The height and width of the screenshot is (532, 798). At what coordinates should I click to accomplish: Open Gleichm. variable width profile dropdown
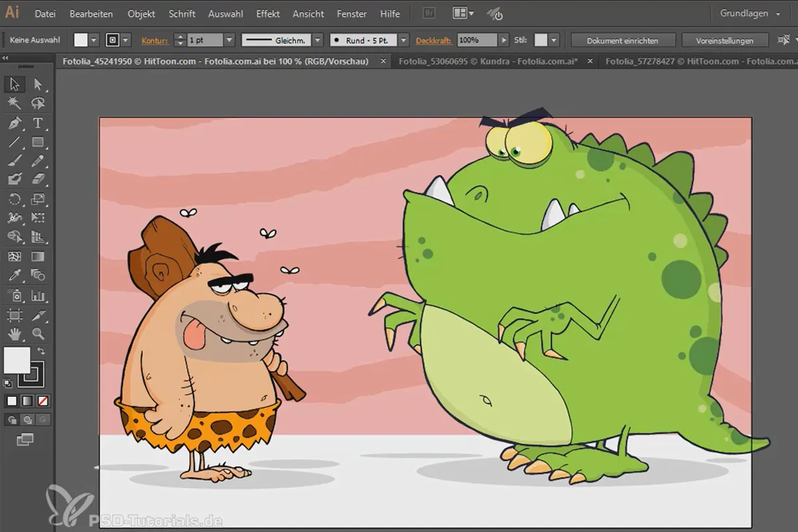tap(317, 40)
